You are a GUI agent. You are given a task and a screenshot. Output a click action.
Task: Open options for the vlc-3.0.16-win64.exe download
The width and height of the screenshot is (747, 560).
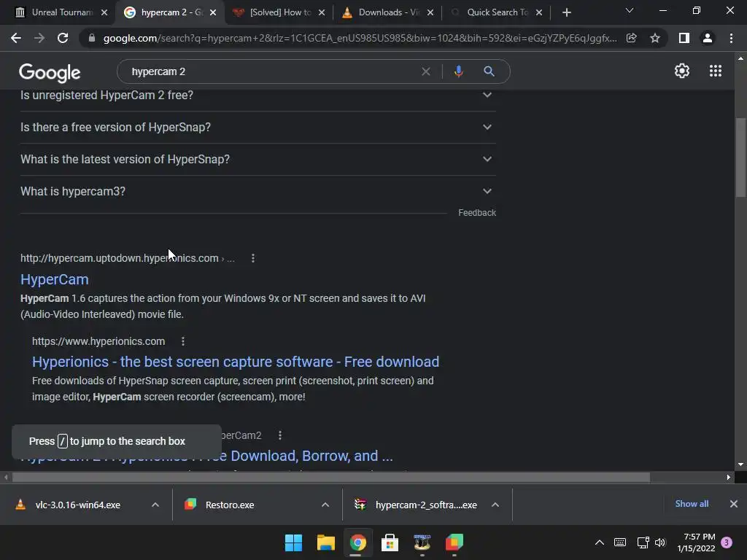[155, 505]
